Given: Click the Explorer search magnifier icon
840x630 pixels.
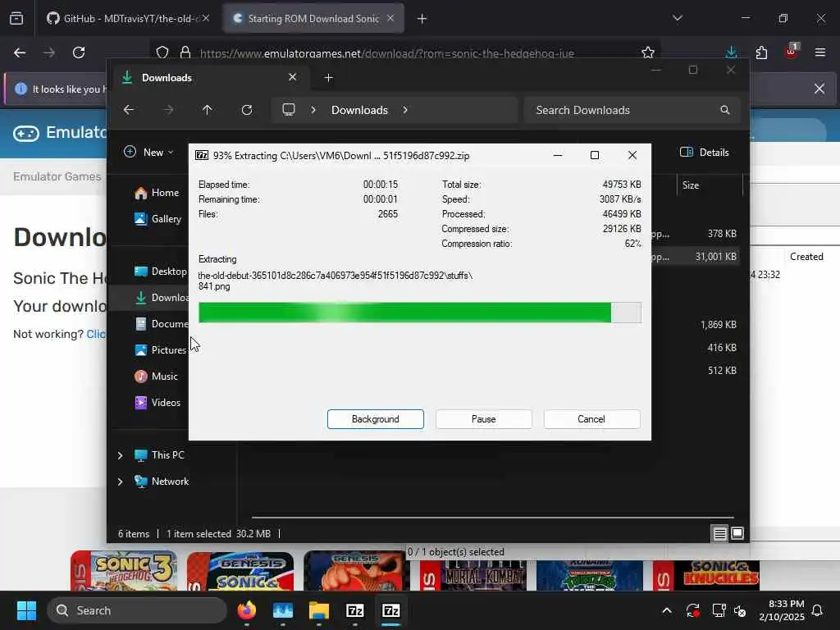Looking at the screenshot, I should tap(725, 110).
